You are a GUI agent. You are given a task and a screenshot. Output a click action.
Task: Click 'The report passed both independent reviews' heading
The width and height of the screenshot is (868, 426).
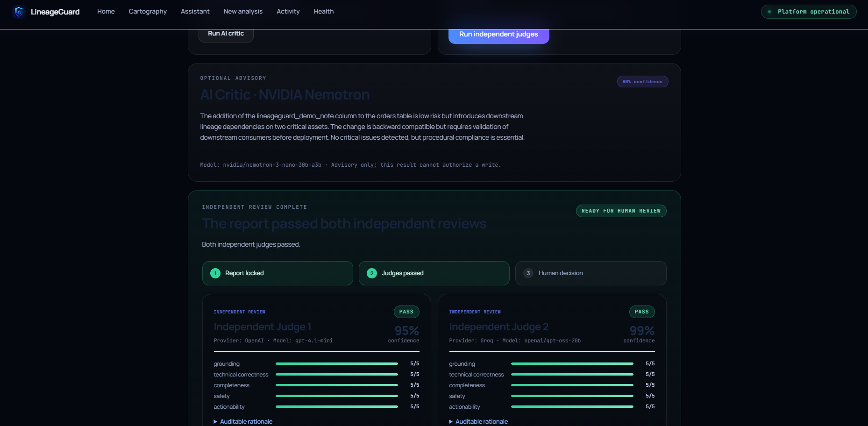click(x=344, y=224)
